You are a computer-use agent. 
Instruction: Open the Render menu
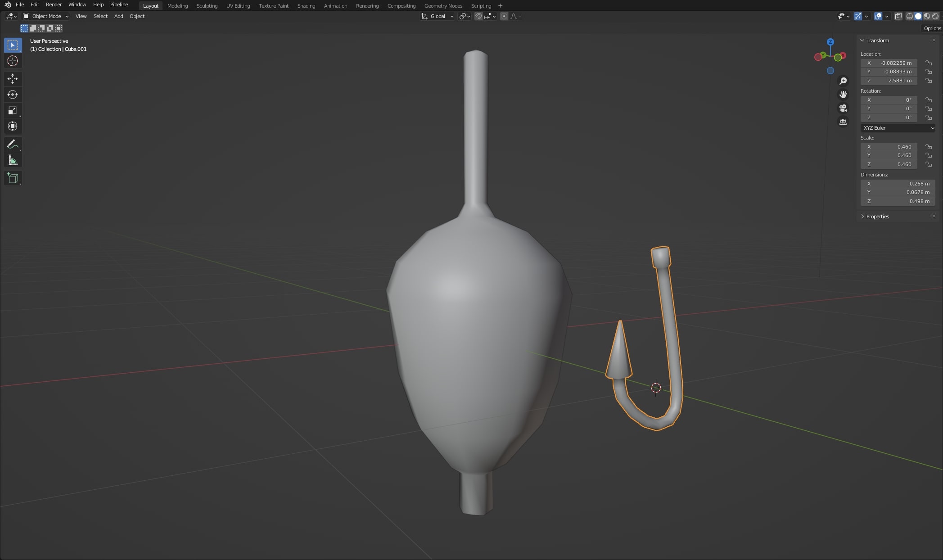[x=54, y=5]
